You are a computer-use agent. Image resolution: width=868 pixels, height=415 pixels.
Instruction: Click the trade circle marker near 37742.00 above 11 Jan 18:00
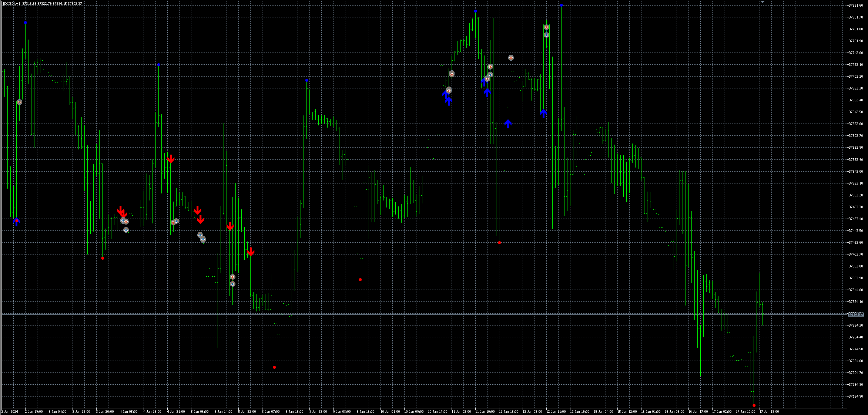(511, 58)
